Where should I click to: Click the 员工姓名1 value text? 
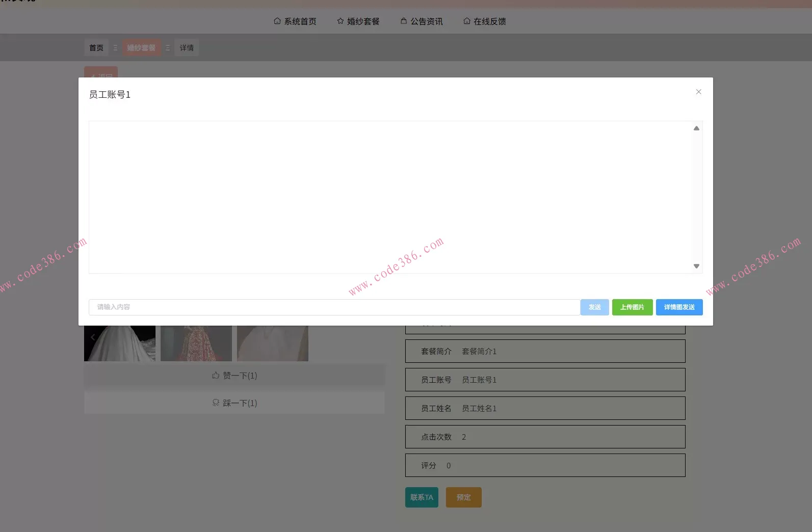coord(479,409)
